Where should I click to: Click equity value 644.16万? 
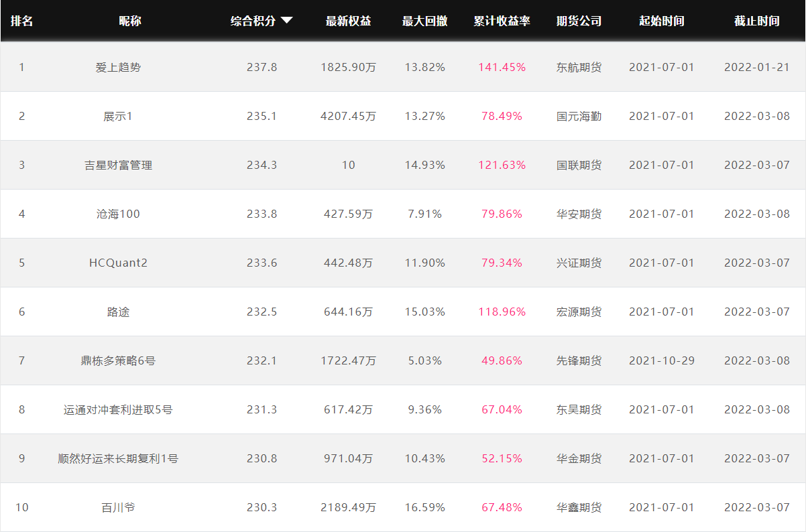[349, 312]
